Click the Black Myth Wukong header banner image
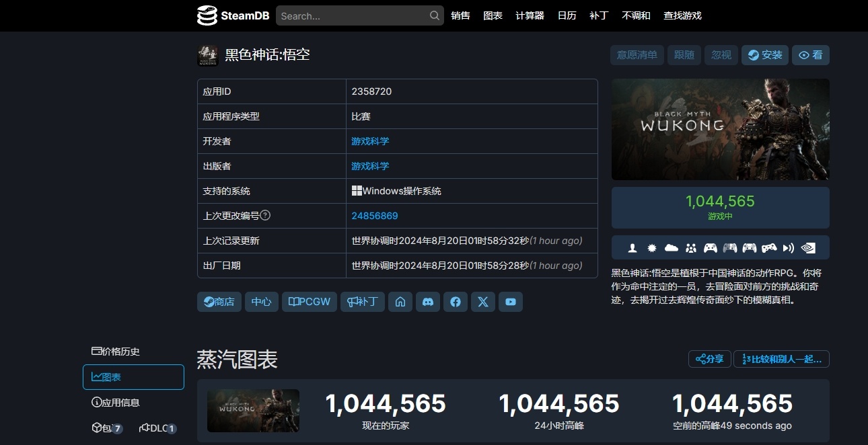Screen dimensions: 868x445 720,129
